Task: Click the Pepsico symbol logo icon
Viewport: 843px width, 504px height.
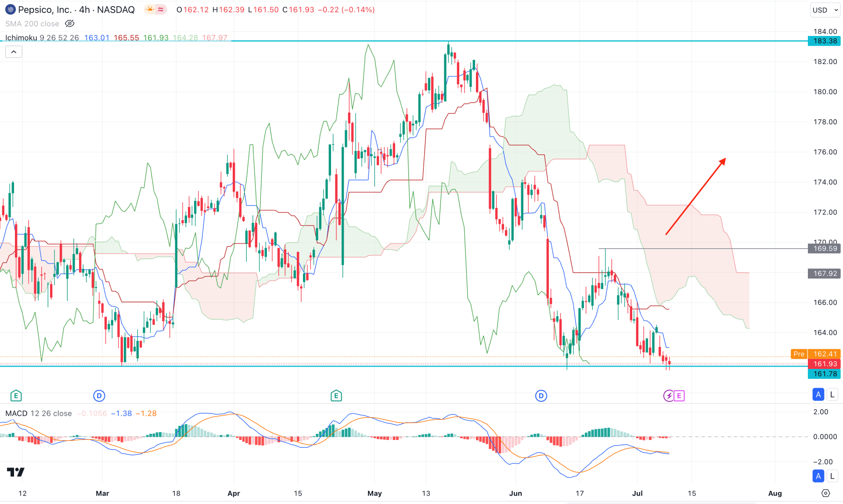Action: (10, 10)
